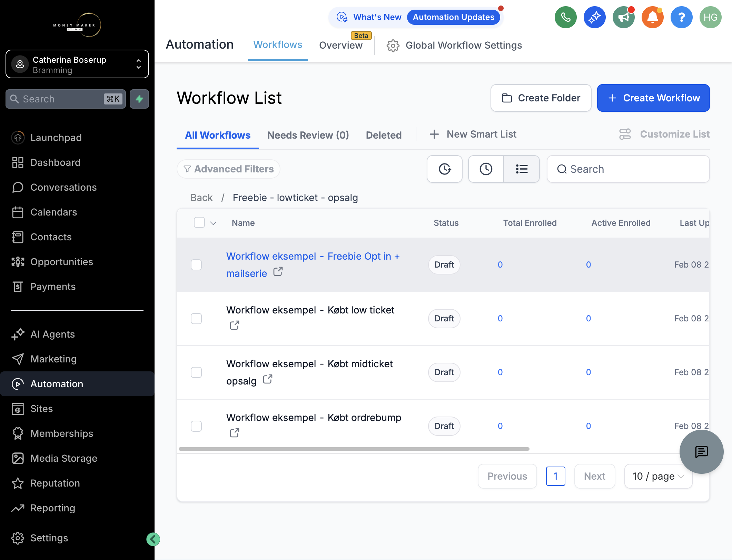Tick the select-all checkbox in table header
Image resolution: width=732 pixels, height=560 pixels.
[199, 223]
